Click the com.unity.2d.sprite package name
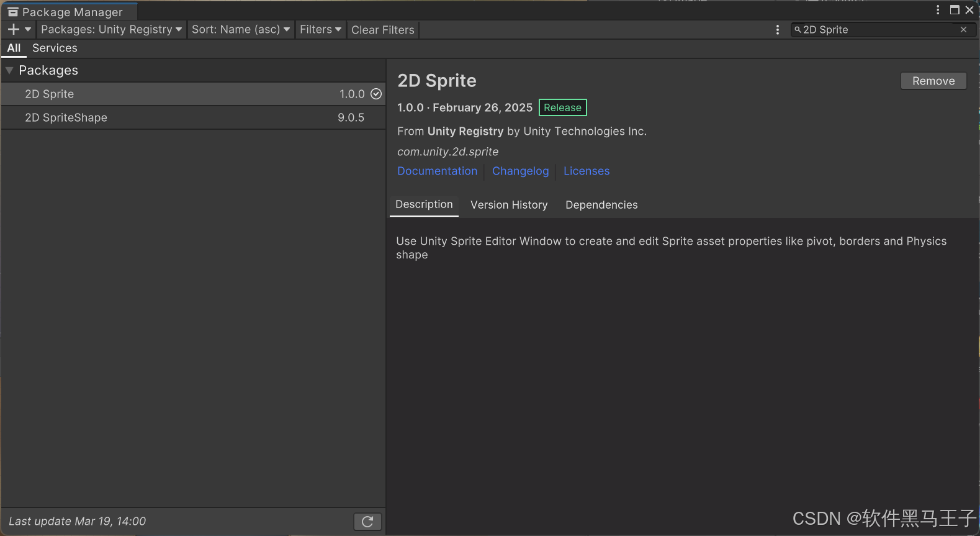Image resolution: width=980 pixels, height=536 pixels. [447, 152]
